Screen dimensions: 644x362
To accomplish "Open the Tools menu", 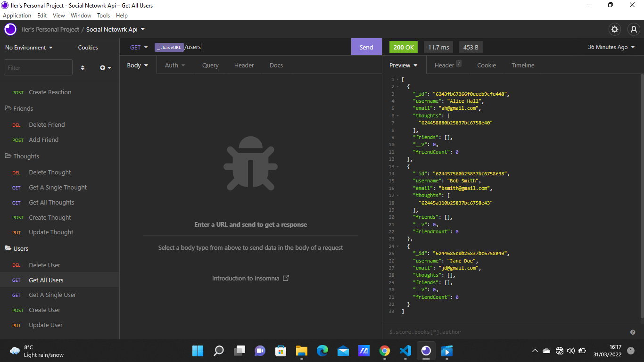I will click(x=103, y=15).
